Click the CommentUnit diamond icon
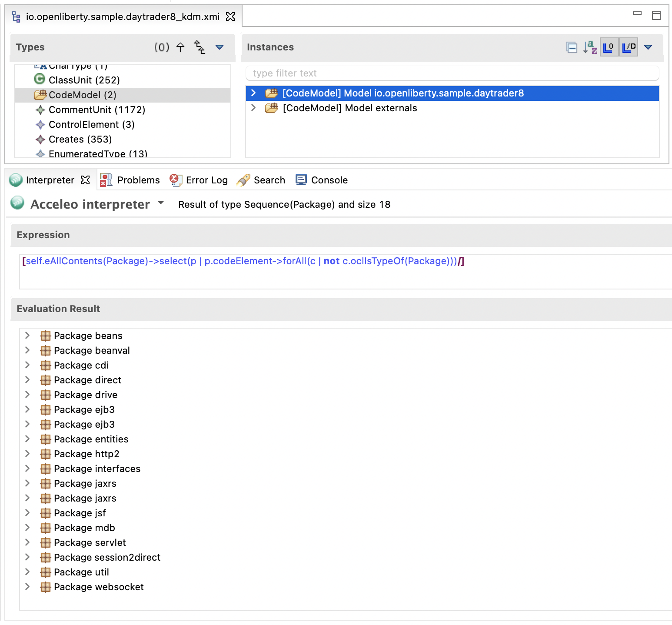 tap(40, 110)
